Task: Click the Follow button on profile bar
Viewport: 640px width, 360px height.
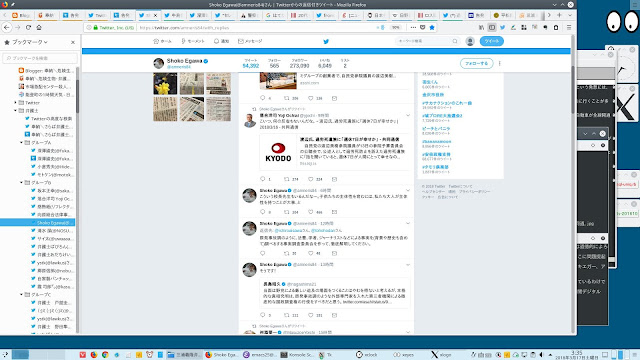Action: pyautogui.click(x=476, y=63)
